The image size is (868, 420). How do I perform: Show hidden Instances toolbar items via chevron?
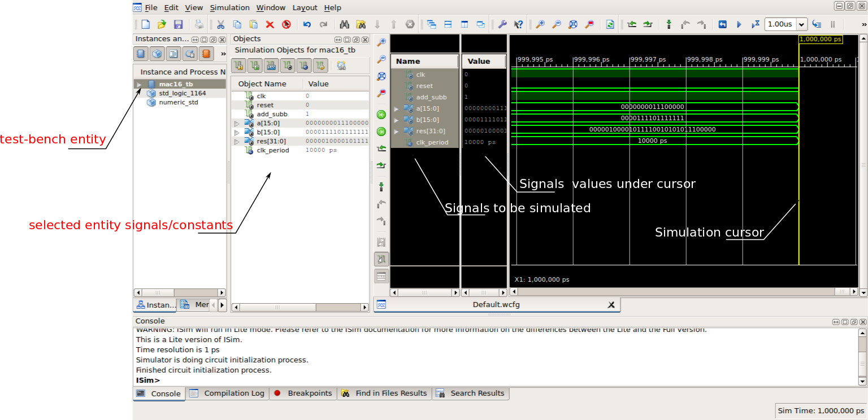[x=223, y=54]
